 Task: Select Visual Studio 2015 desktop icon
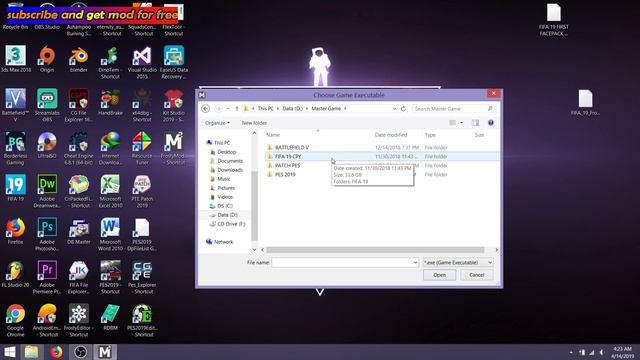point(142,63)
